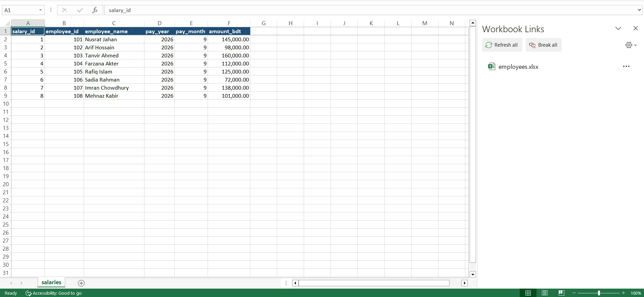Click vertical scrollbar down arrow
The height and width of the screenshot is (297, 644).
tap(473, 275)
